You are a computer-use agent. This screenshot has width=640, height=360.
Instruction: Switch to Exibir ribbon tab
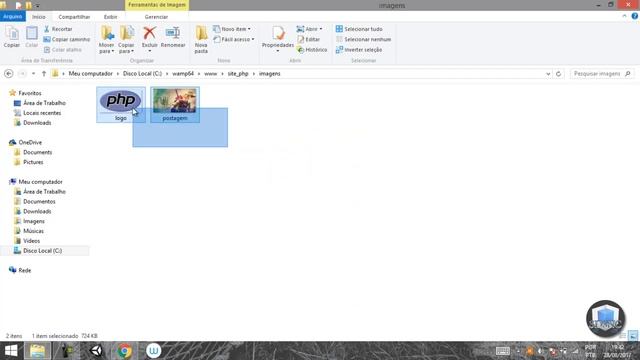coord(110,17)
